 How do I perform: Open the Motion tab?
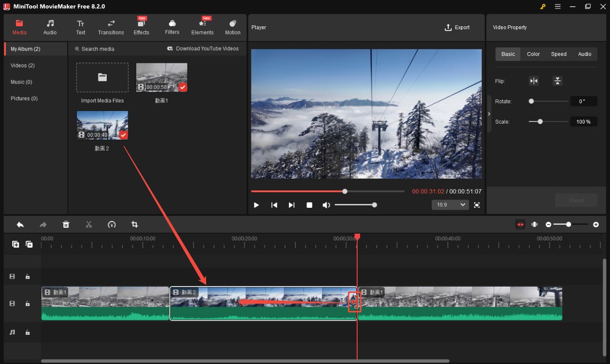[x=232, y=27]
